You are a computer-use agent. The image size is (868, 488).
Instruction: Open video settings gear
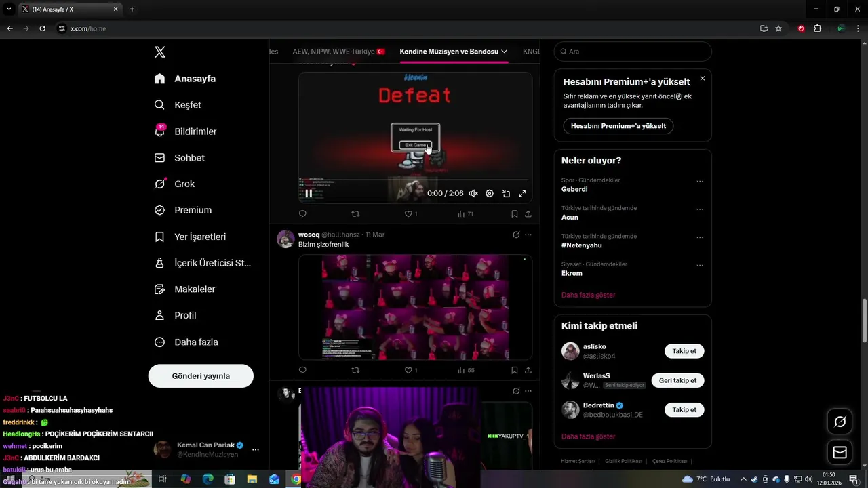click(490, 193)
